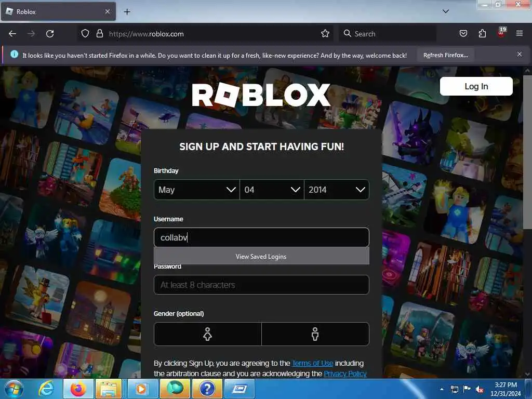The width and height of the screenshot is (532, 399).
Task: Open the green circular app in taskbar
Action: (x=175, y=389)
